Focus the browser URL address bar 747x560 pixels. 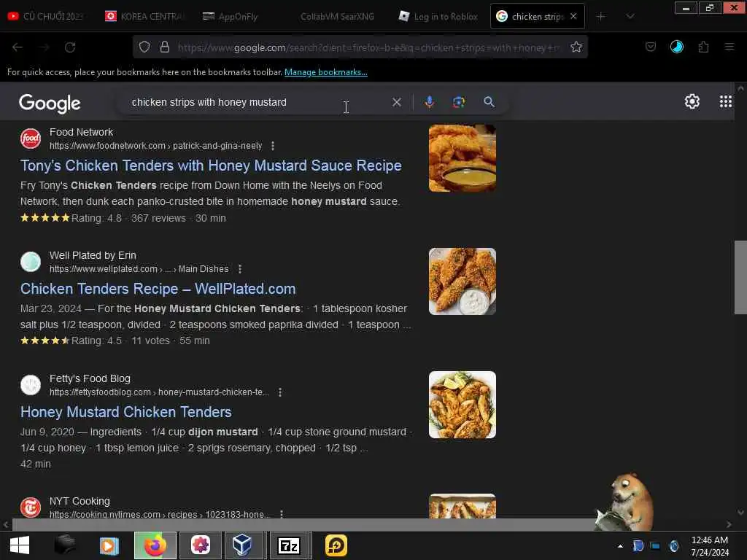[x=369, y=47]
